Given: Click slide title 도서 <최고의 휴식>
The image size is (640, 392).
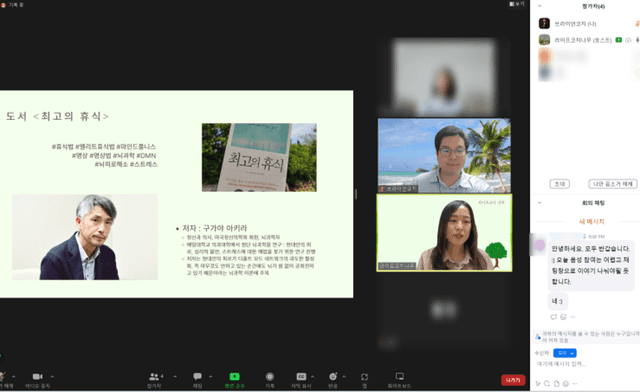Looking at the screenshot, I should pyautogui.click(x=58, y=116).
